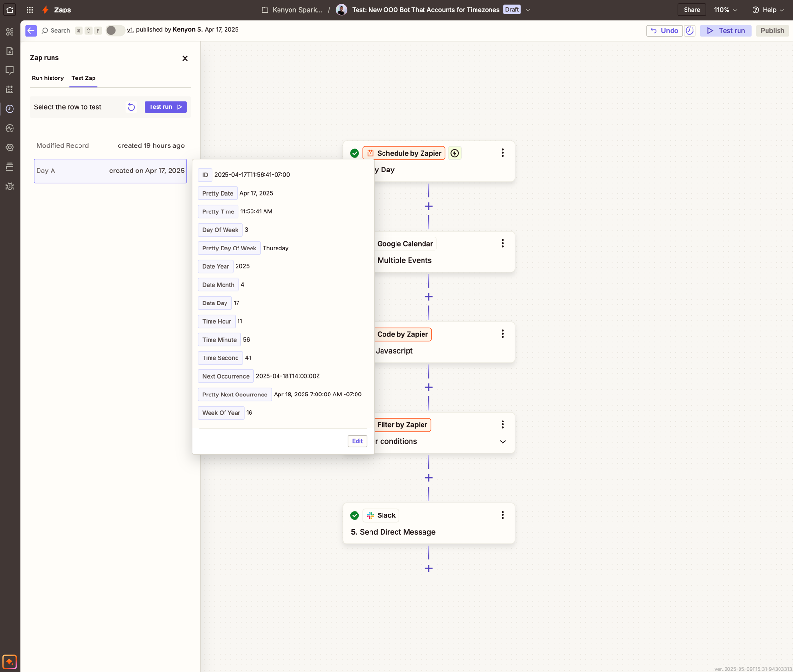Viewport: 793px width, 672px height.
Task: Open the status pulse icon in sidebar
Action: (10, 128)
